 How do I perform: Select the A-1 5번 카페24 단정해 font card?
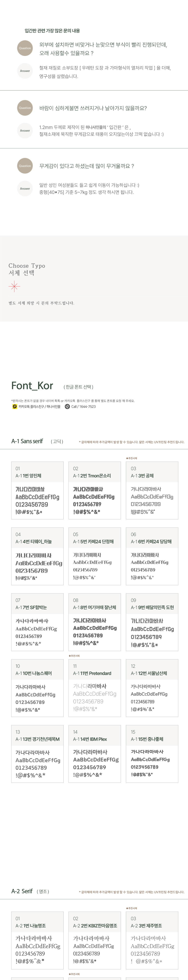click(x=95, y=556)
